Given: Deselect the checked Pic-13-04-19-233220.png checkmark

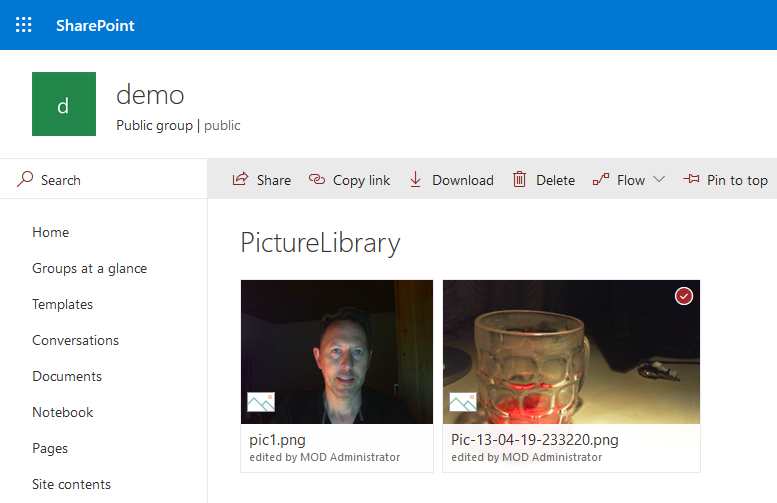Looking at the screenshot, I should pyautogui.click(x=684, y=296).
